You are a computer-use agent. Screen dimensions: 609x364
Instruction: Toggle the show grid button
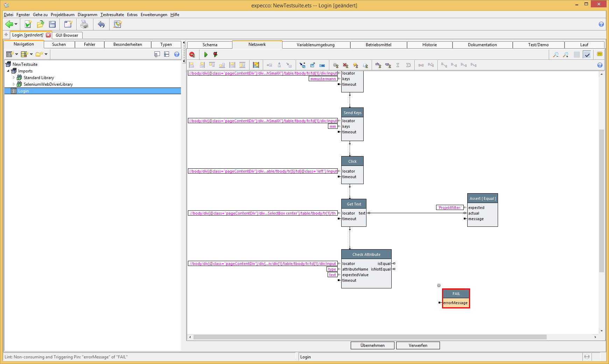[577, 55]
